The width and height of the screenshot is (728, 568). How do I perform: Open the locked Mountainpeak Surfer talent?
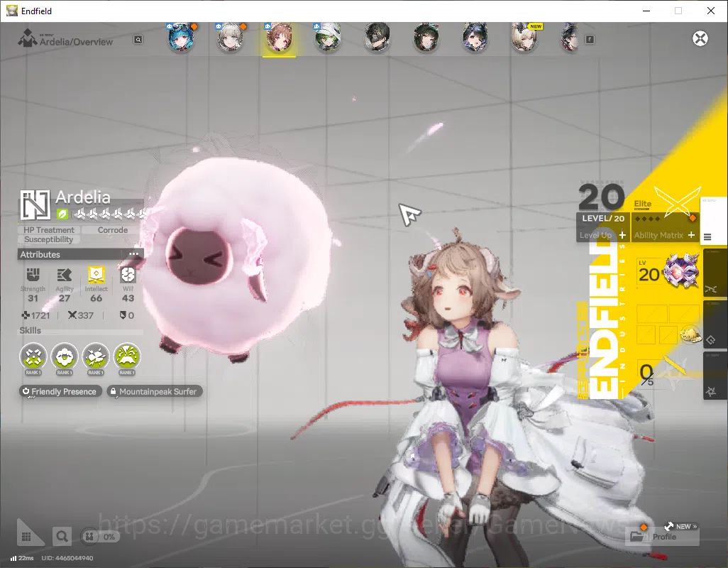(154, 391)
